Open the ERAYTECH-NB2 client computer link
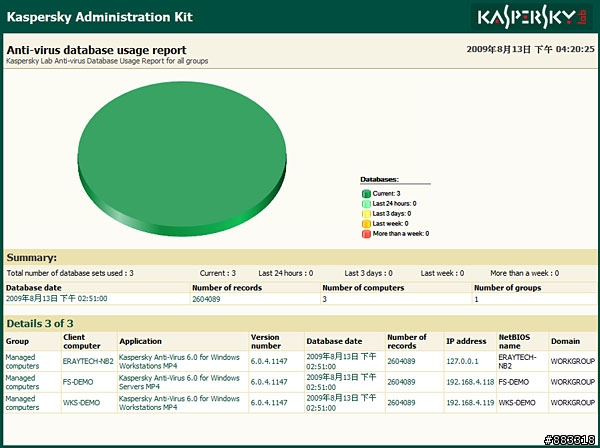 pos(88,361)
